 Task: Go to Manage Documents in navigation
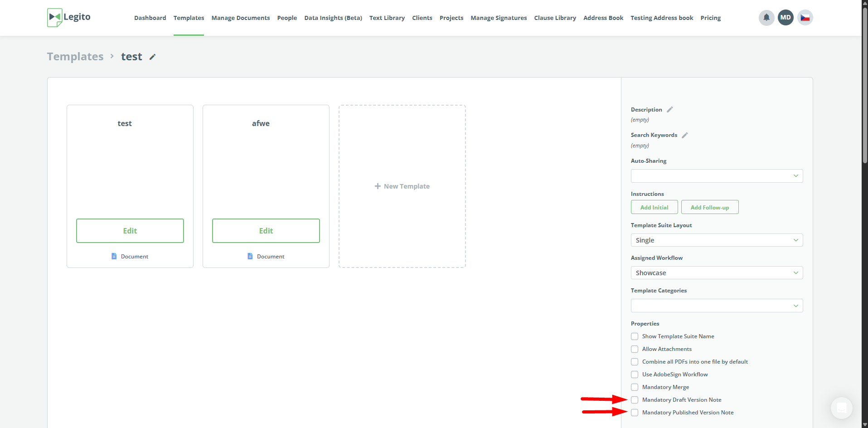[x=240, y=18]
